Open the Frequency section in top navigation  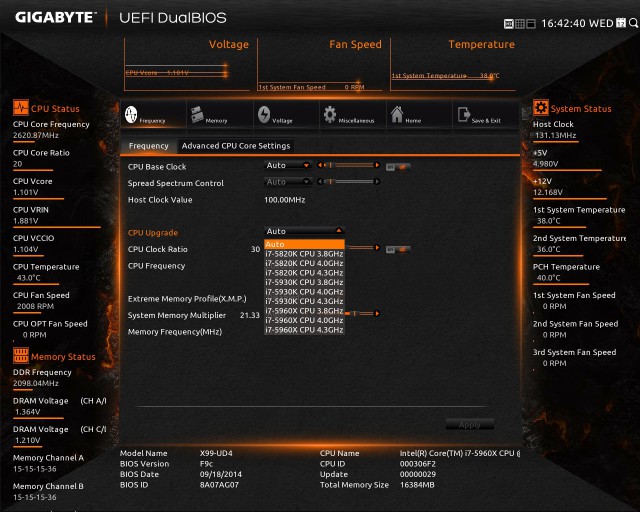tap(153, 115)
